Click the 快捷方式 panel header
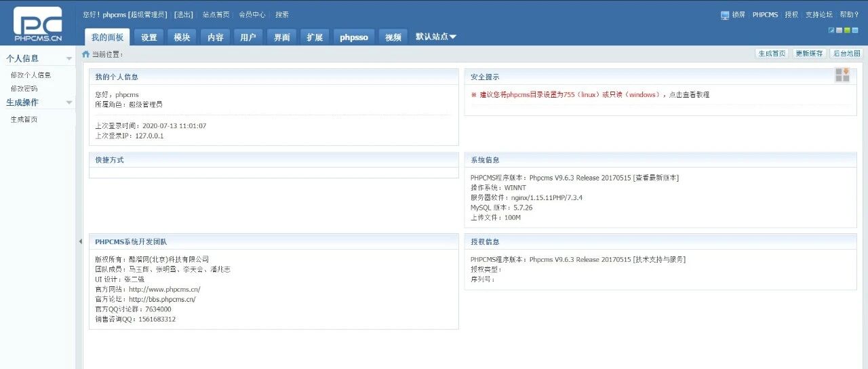 (x=274, y=160)
